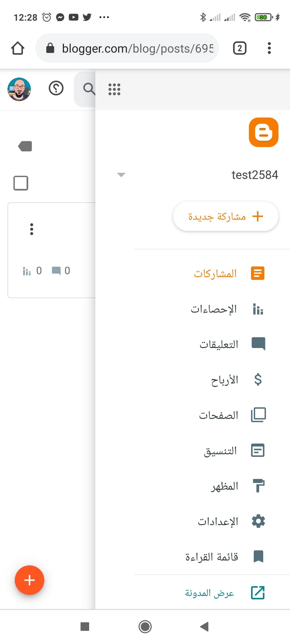Open the post's three-dot overflow menu
290x644 pixels.
click(31, 229)
